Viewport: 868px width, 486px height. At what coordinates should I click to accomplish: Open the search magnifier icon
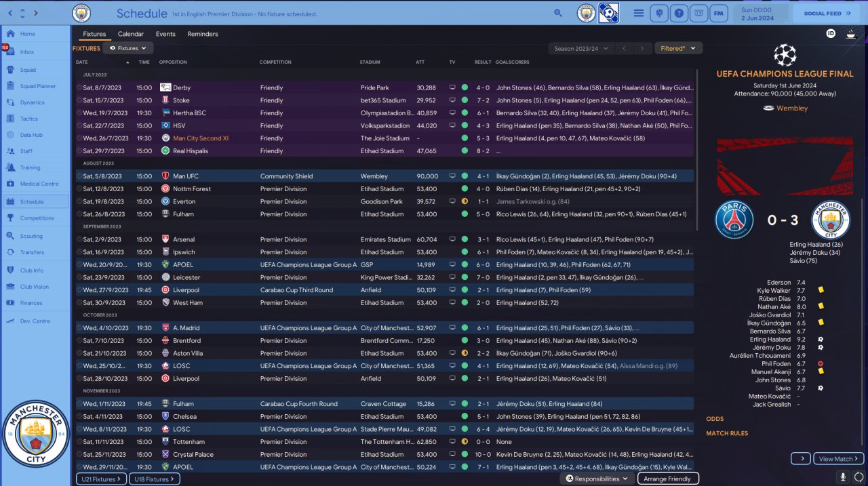tap(558, 13)
